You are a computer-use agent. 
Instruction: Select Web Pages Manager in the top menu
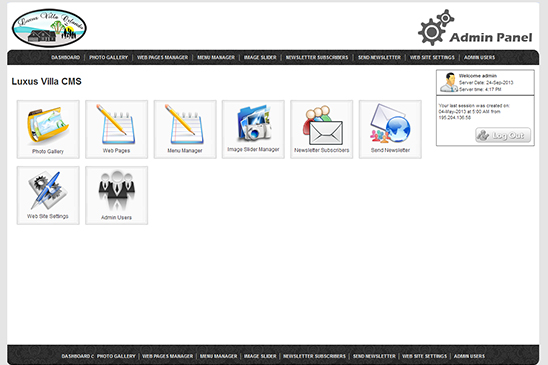click(x=163, y=57)
